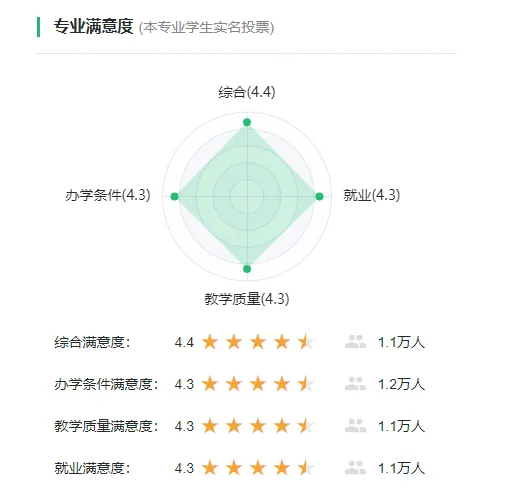Click the people icon in 教学质量满意度 row
Image resolution: width=512 pixels, height=501 pixels.
point(356,426)
